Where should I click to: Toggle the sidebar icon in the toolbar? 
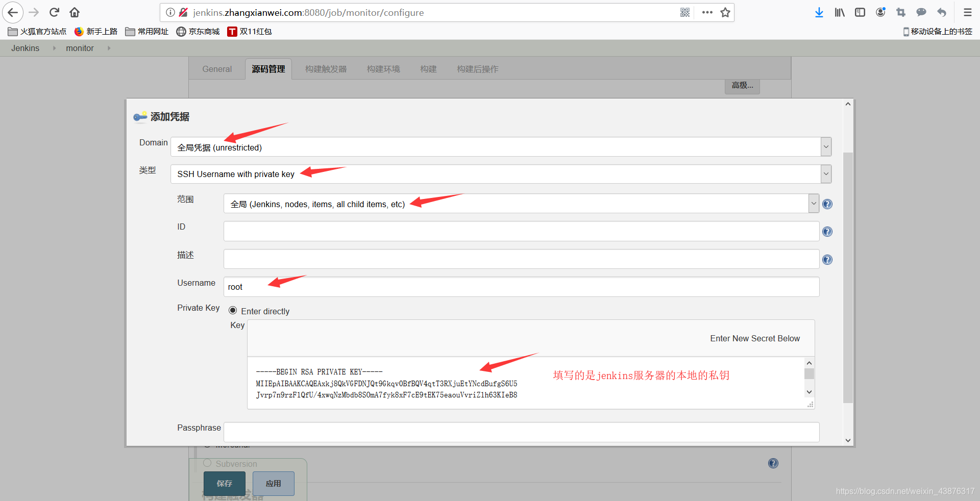[x=860, y=12]
